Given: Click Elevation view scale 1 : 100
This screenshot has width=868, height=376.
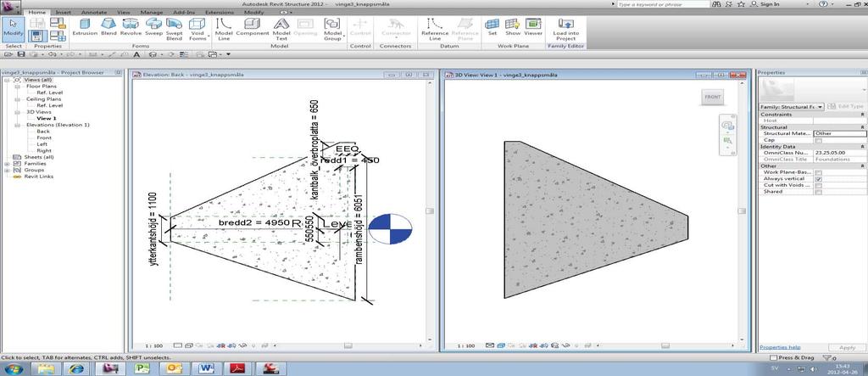Looking at the screenshot, I should 154,345.
